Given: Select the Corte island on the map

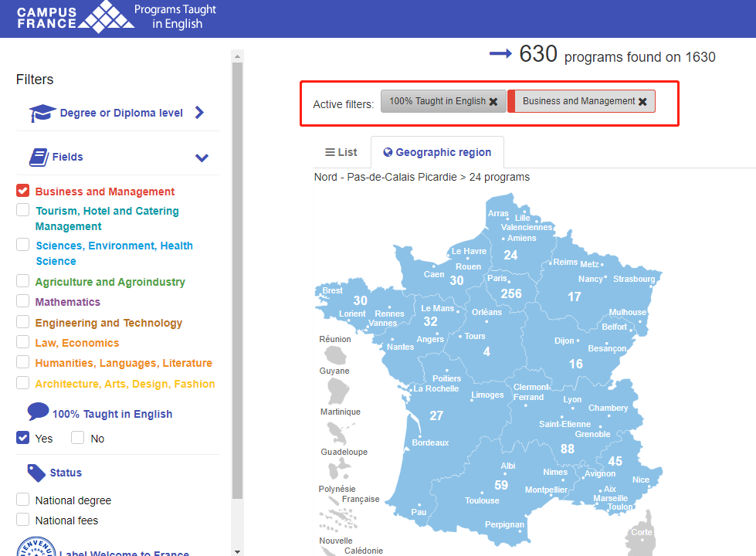Looking at the screenshot, I should (x=641, y=533).
